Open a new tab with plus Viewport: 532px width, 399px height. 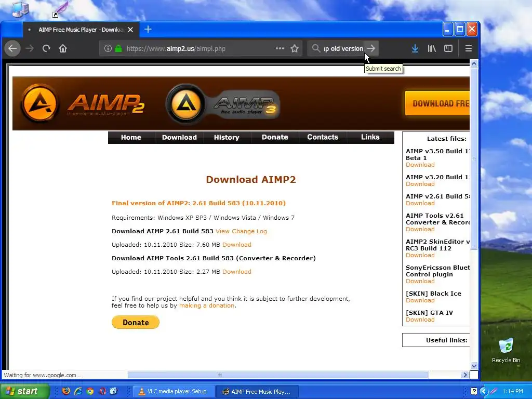click(148, 30)
